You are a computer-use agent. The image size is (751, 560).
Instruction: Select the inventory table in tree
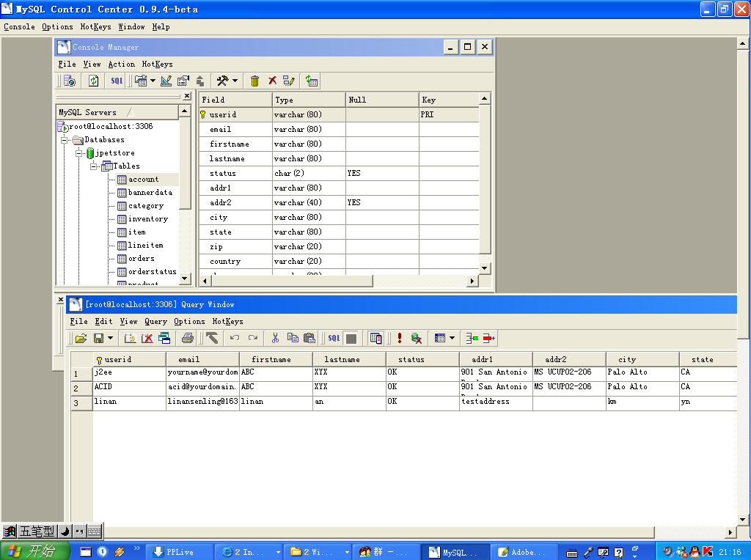[x=148, y=219]
